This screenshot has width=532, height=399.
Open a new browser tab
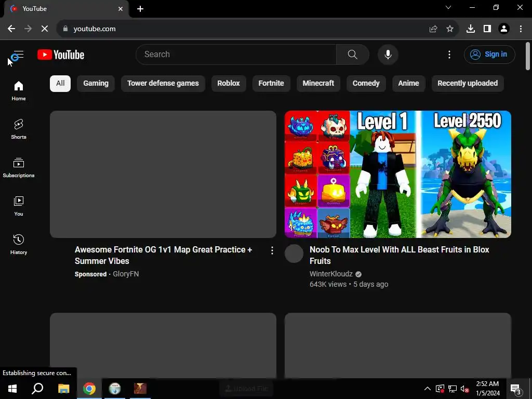[x=140, y=9]
